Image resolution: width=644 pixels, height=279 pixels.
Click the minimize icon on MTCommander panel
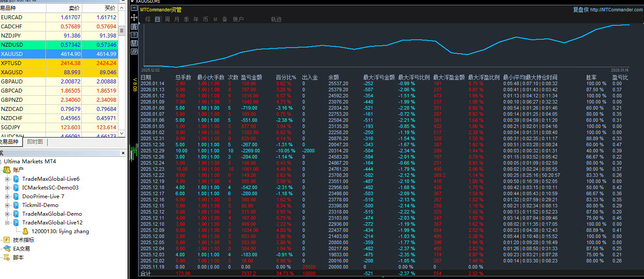pyautogui.click(x=134, y=8)
